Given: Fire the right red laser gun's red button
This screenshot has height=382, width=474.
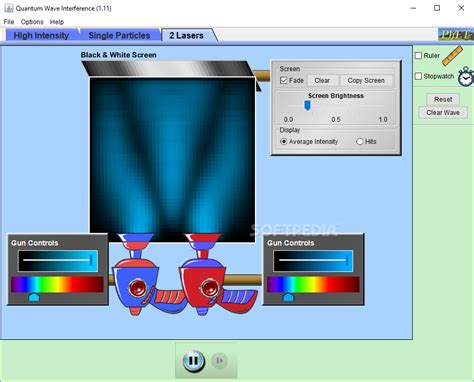Looking at the screenshot, I should click(x=209, y=288).
